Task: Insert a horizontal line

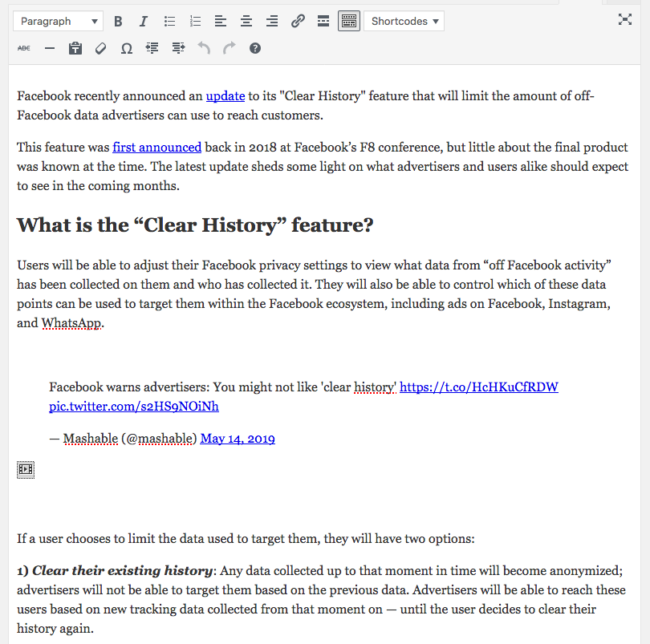Action: 50,48
